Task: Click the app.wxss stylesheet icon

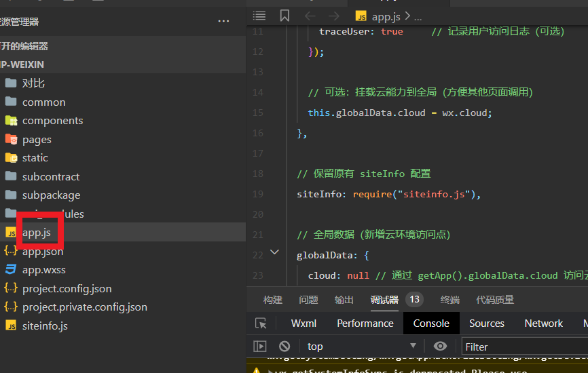Action: pos(11,269)
